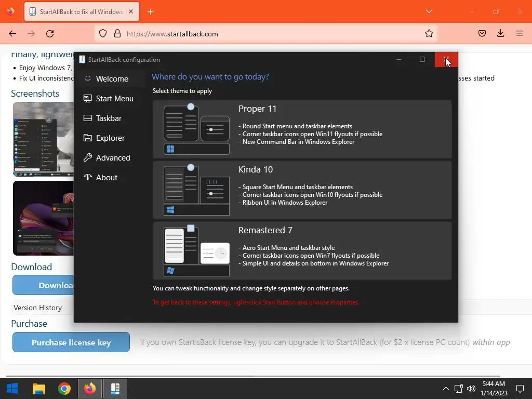Open the notification center icon
532x399 pixels.
(520, 389)
